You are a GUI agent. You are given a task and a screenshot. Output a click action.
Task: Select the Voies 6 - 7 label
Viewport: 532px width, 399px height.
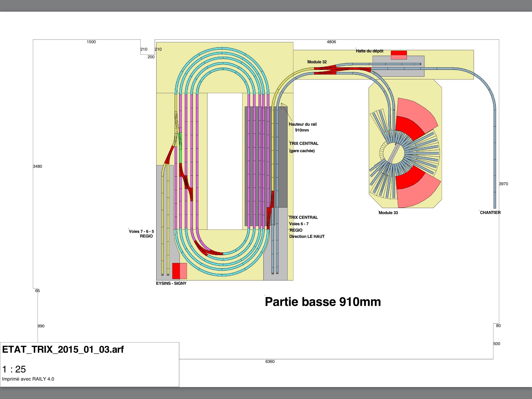coord(299,224)
